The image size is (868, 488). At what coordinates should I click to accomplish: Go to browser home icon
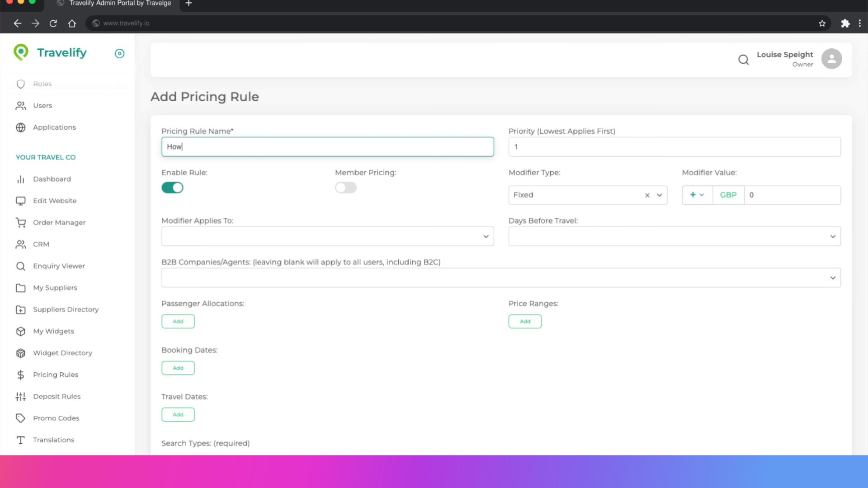[72, 23]
